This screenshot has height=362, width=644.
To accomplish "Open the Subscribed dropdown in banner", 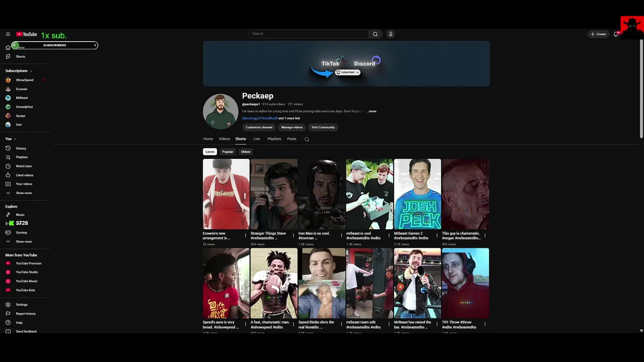I will click(x=348, y=72).
